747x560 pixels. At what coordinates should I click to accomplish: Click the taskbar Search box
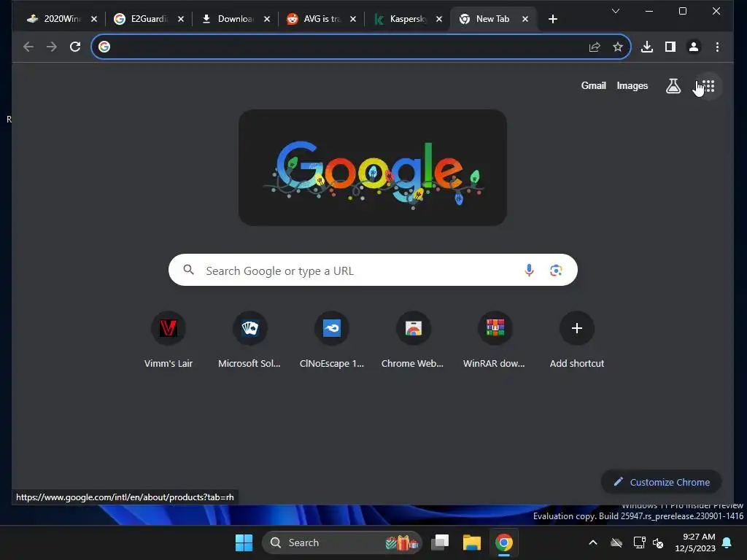[341, 542]
